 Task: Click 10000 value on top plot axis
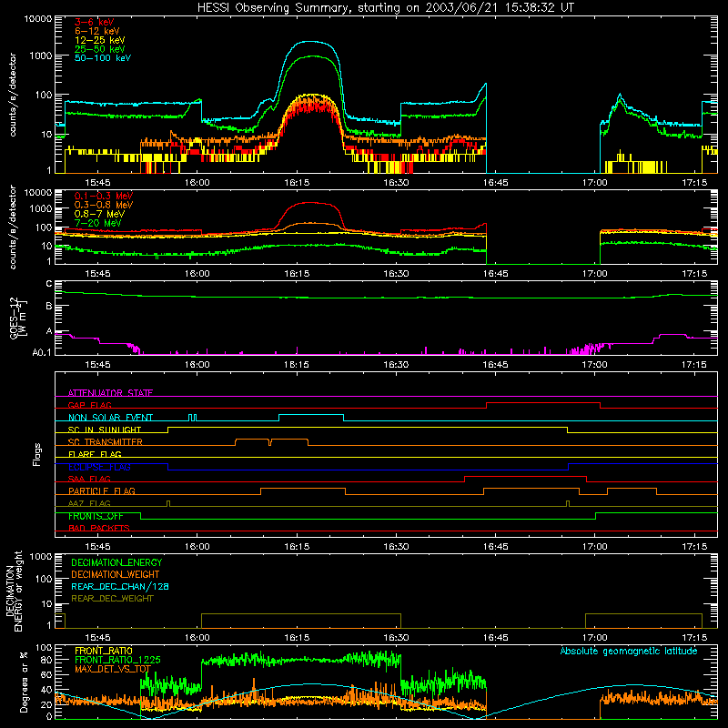[38, 19]
